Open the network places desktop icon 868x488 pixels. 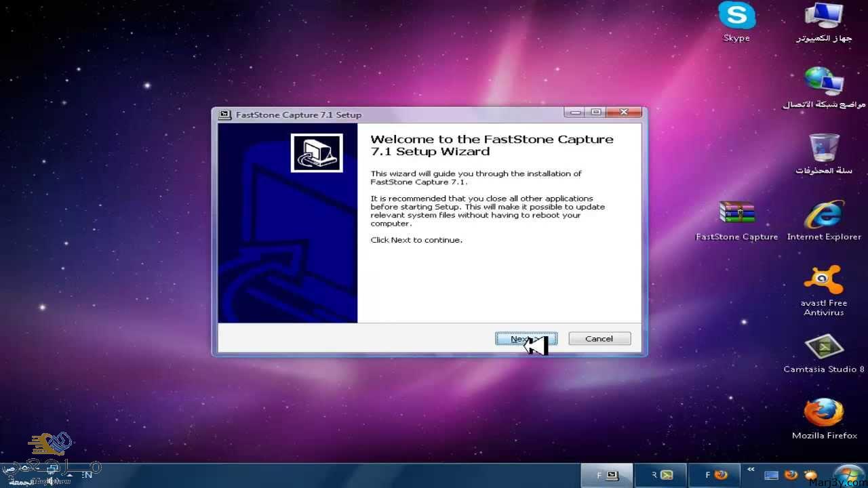[824, 87]
